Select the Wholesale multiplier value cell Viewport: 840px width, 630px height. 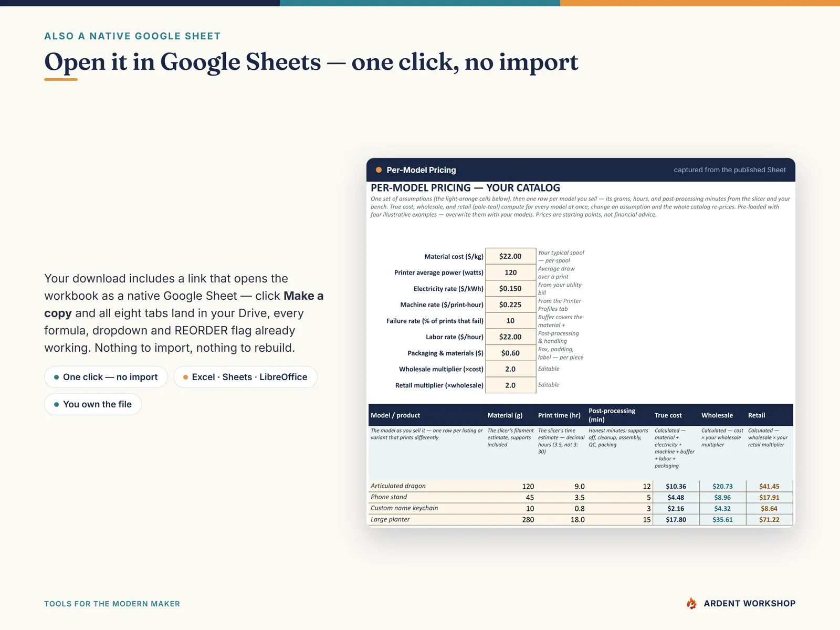[510, 369]
